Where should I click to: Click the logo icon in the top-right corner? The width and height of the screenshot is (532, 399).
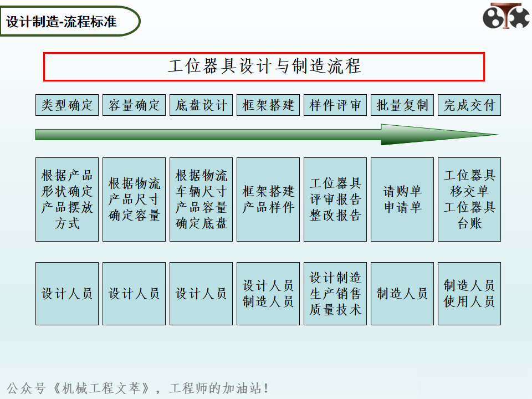pyautogui.click(x=506, y=16)
